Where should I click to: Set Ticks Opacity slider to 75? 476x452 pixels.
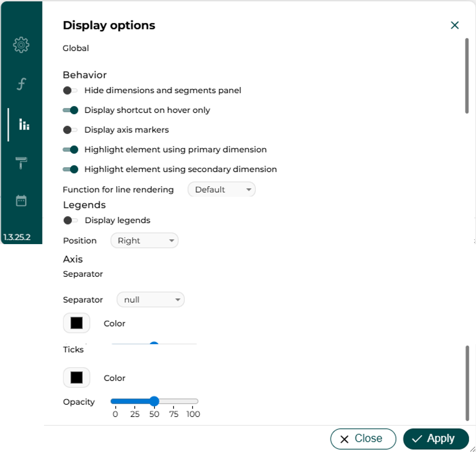(x=174, y=401)
